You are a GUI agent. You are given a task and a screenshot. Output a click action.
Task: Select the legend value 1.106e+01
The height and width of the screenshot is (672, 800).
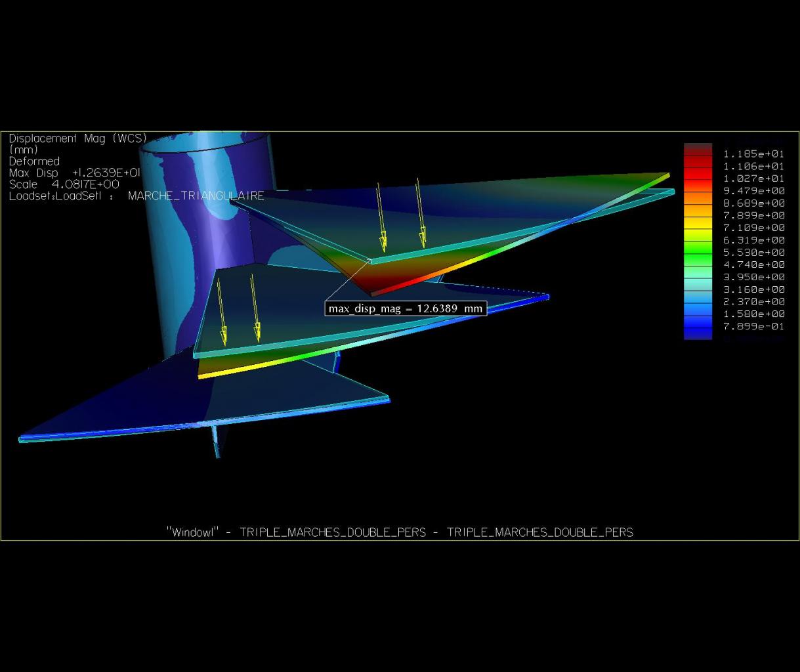click(753, 166)
